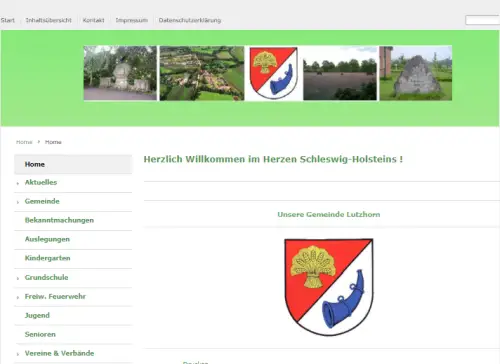Click the coat of arms in banner
This screenshot has height=364, width=500.
click(x=273, y=73)
